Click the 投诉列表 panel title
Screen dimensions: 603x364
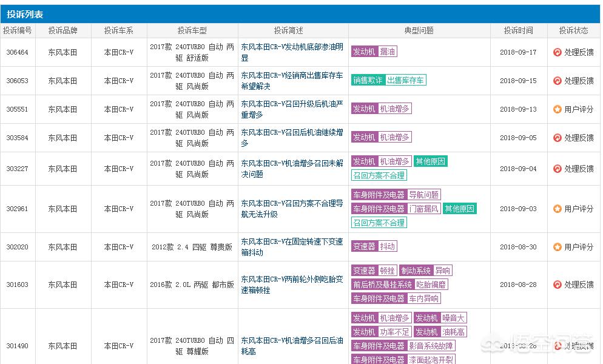point(25,14)
